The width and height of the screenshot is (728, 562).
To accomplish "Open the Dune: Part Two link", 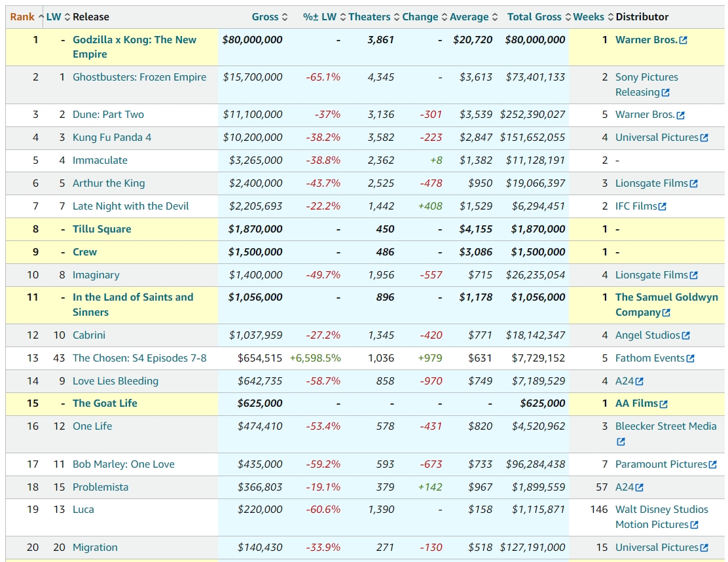I will [108, 114].
